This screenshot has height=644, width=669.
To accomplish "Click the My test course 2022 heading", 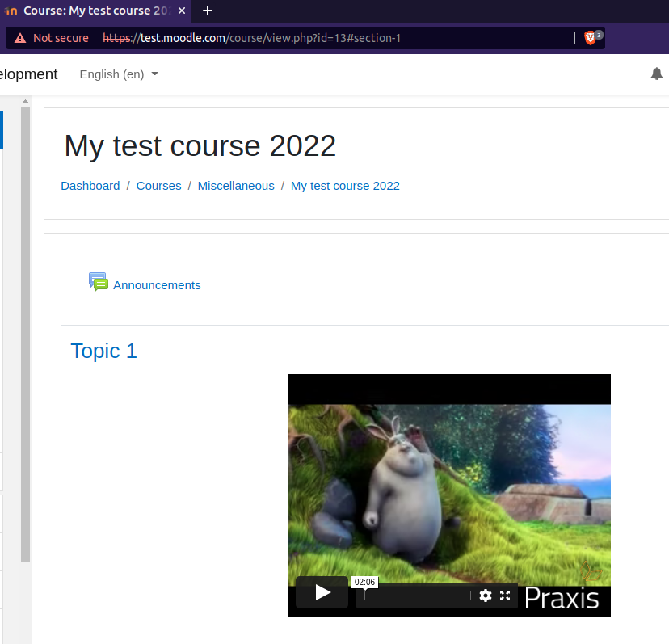I will pyautogui.click(x=200, y=146).
